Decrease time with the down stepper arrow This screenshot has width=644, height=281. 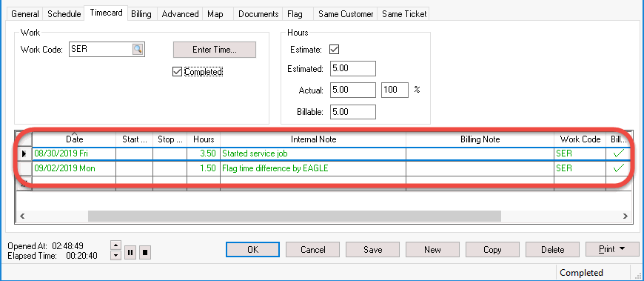116,255
